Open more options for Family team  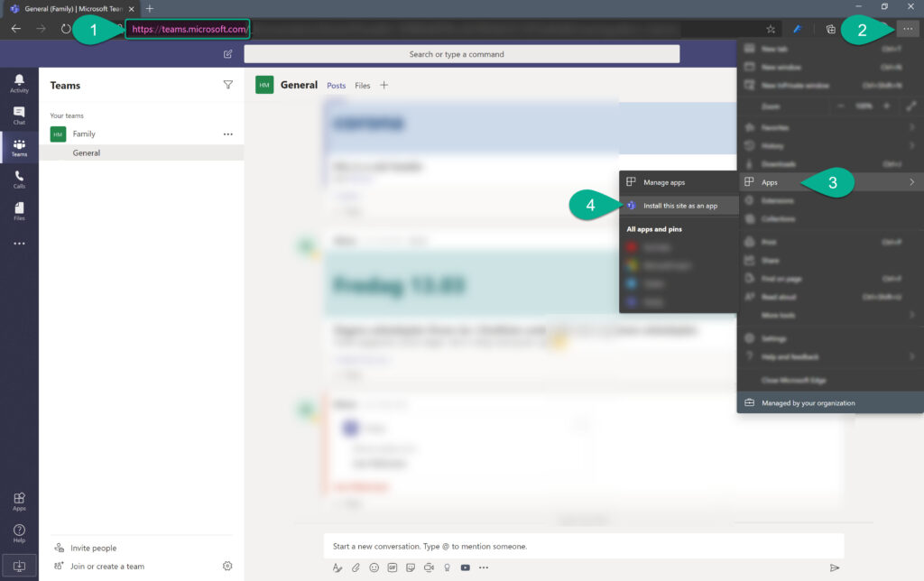point(228,134)
